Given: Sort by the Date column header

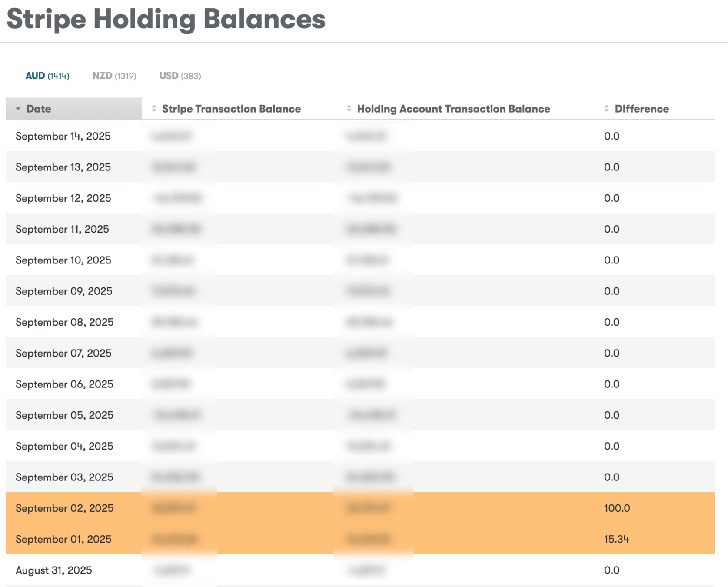Looking at the screenshot, I should click(x=73, y=109).
